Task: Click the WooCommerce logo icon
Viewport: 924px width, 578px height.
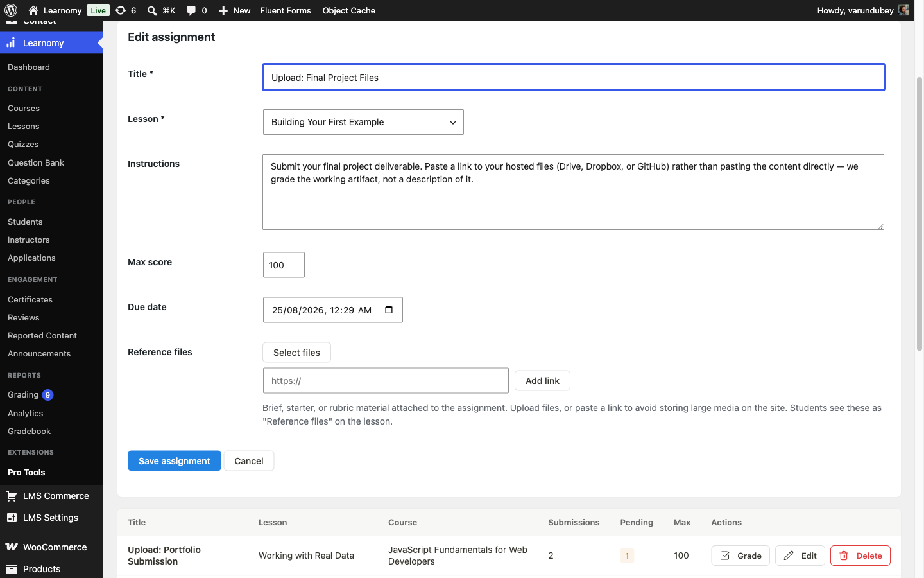Action: [x=12, y=547]
